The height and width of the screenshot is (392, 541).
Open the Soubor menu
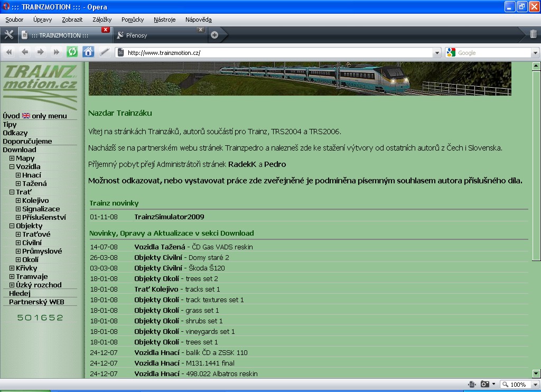click(x=14, y=20)
